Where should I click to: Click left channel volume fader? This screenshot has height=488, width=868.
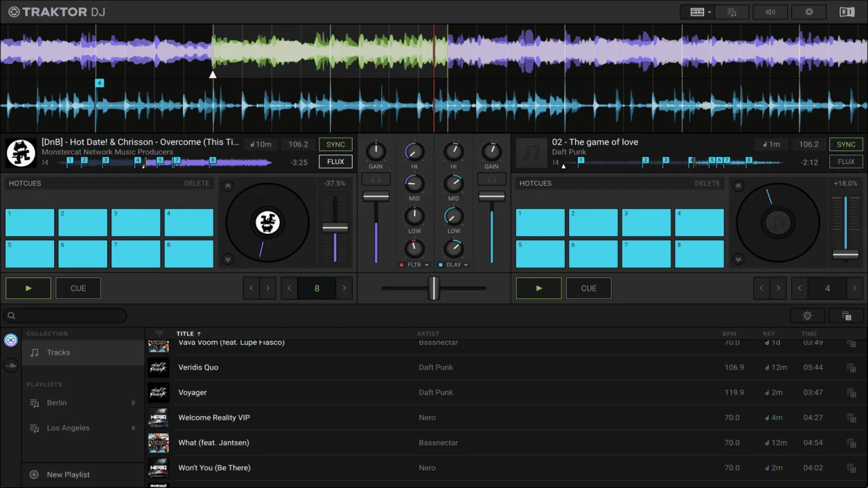(376, 197)
